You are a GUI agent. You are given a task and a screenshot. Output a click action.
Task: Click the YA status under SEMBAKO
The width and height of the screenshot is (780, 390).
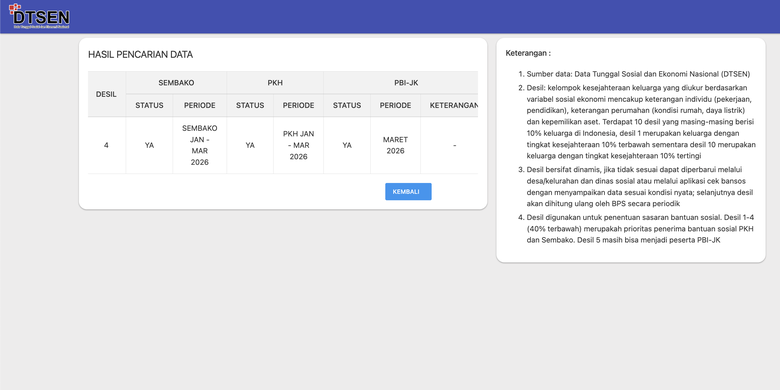(149, 145)
